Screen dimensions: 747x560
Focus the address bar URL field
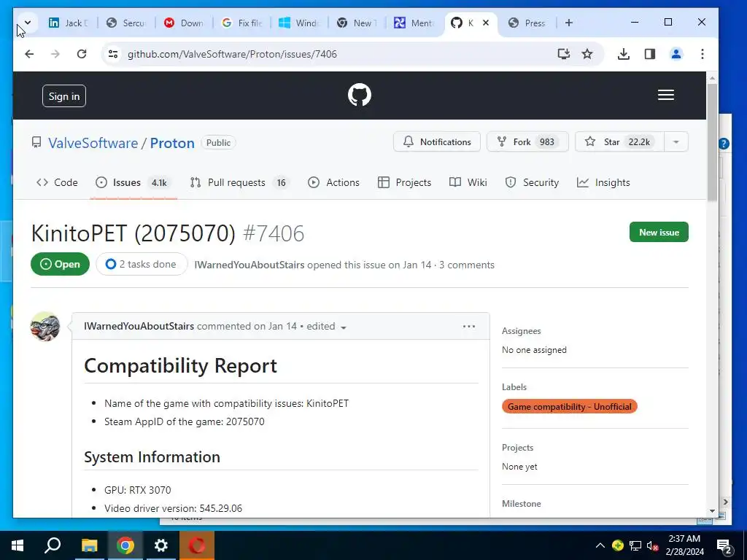tap(333, 54)
